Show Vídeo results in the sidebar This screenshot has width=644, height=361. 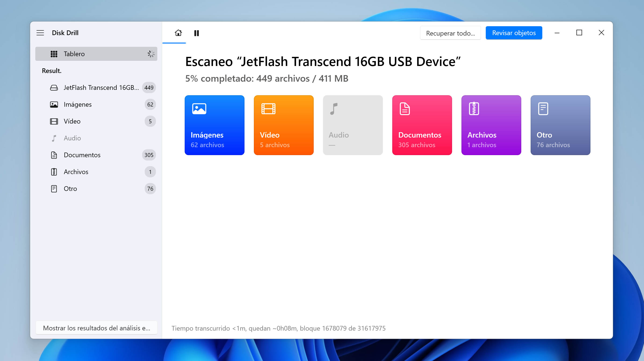(96, 121)
